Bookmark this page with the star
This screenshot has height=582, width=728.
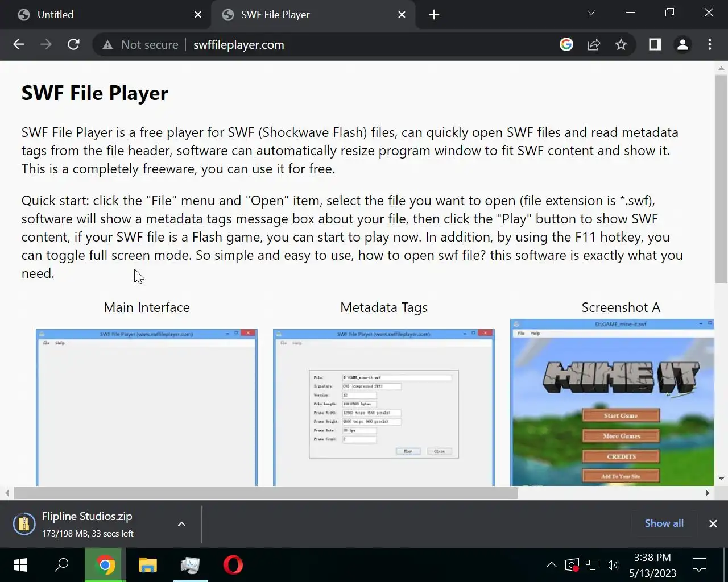coord(621,45)
